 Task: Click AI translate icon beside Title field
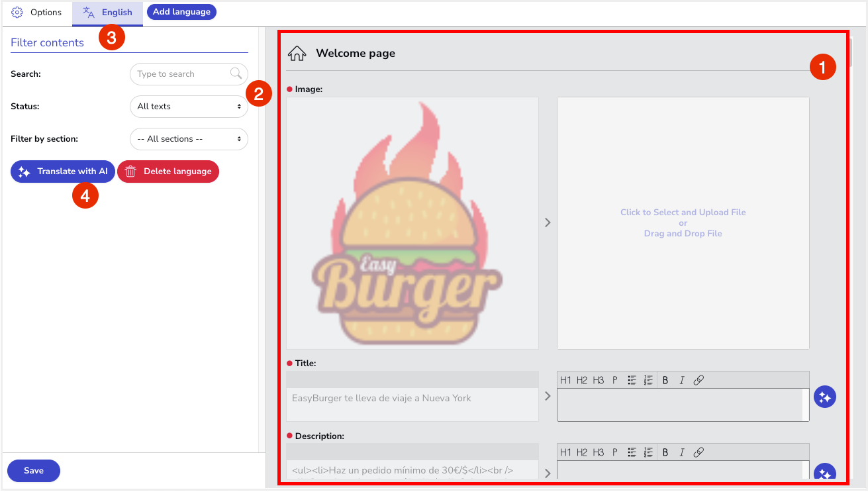pyautogui.click(x=825, y=397)
